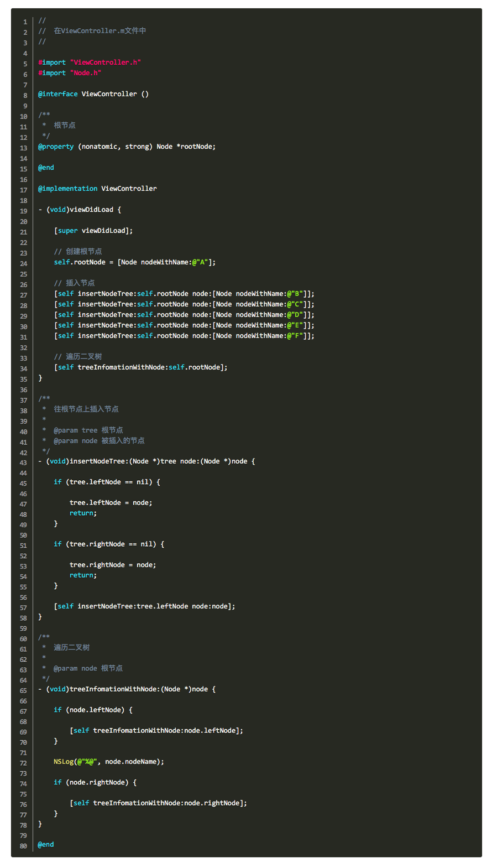Click the @property keyword
The image size is (492, 868).
point(55,147)
